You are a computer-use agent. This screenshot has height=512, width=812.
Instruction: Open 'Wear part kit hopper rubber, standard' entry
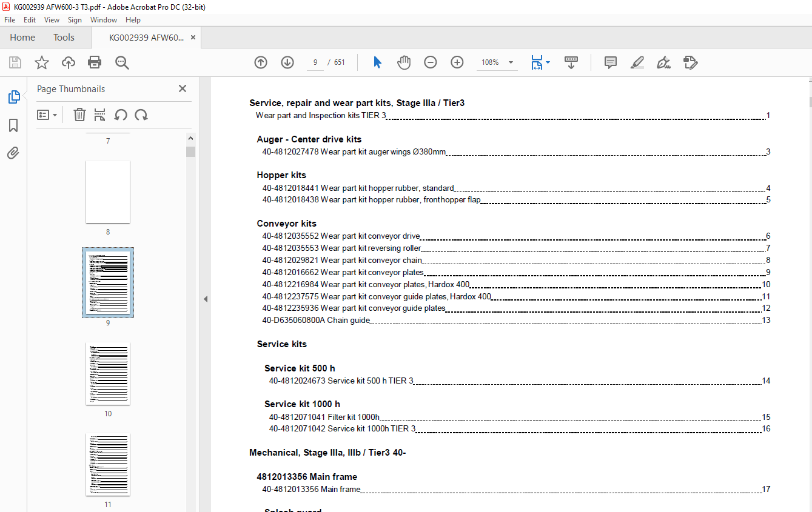coord(516,188)
